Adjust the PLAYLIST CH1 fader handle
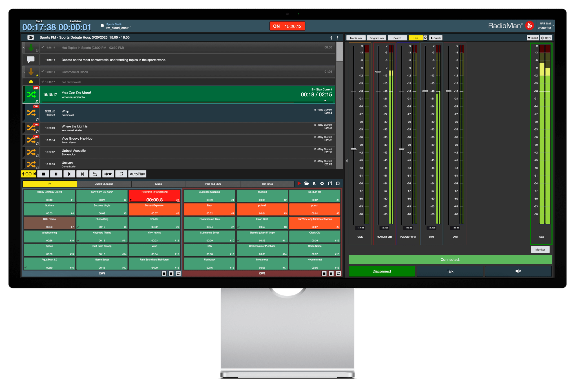The height and width of the screenshot is (392, 575). pyautogui.click(x=378, y=72)
